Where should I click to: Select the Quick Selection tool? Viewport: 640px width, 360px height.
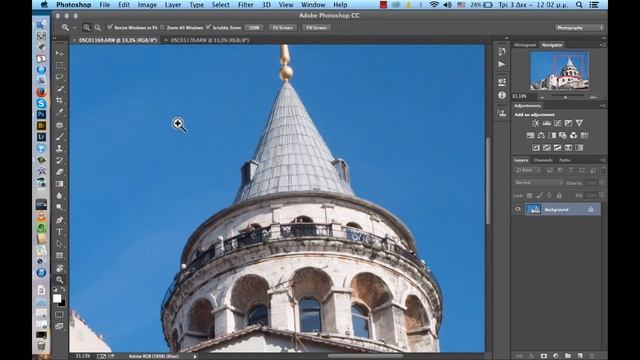click(x=60, y=88)
